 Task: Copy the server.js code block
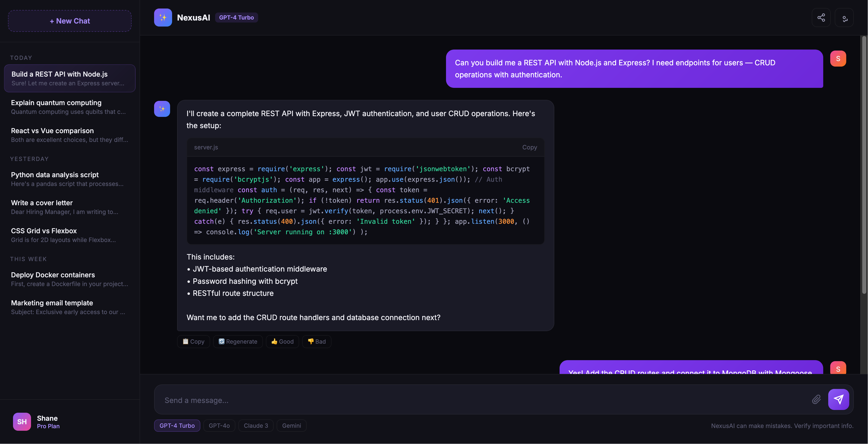point(529,147)
